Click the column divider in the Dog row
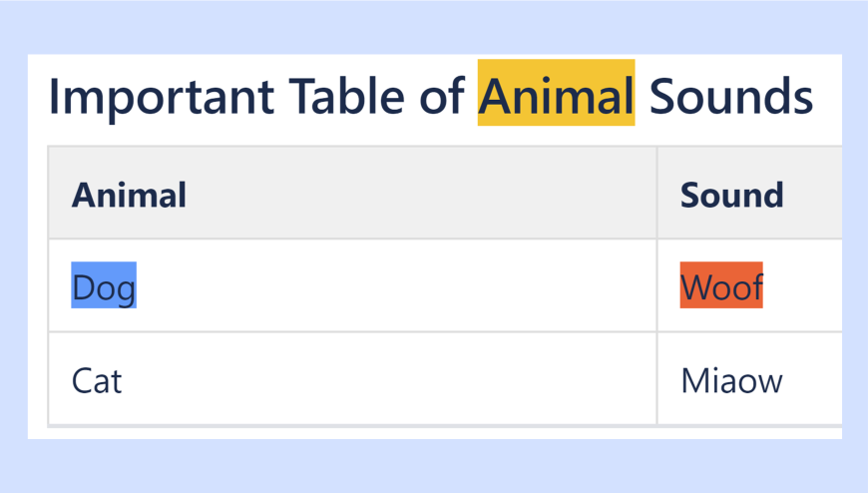The image size is (868, 493). (656, 286)
